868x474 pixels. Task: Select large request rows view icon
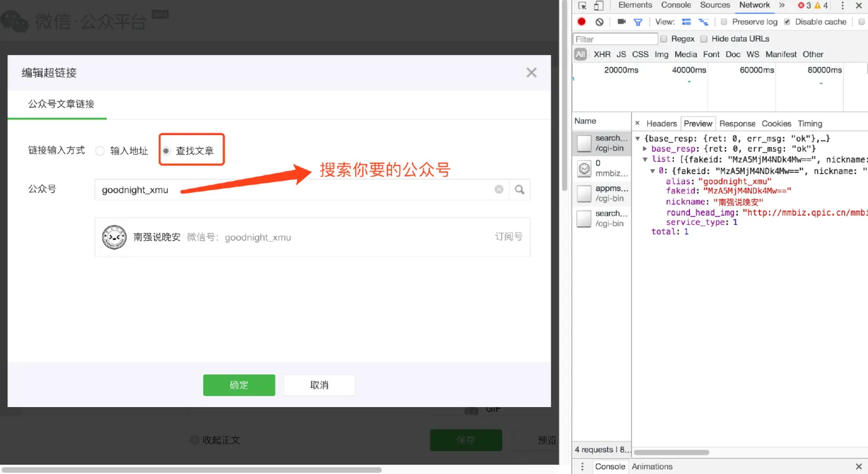coord(686,22)
